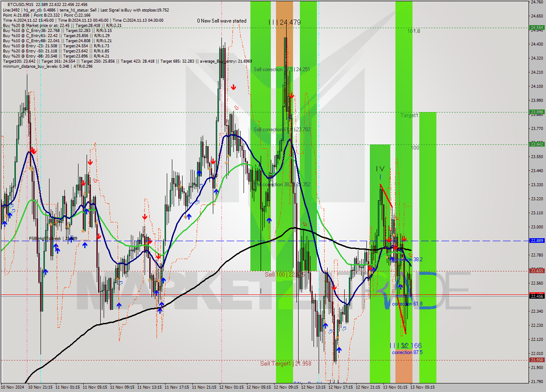Click the green 24.554 price tag

537,27
